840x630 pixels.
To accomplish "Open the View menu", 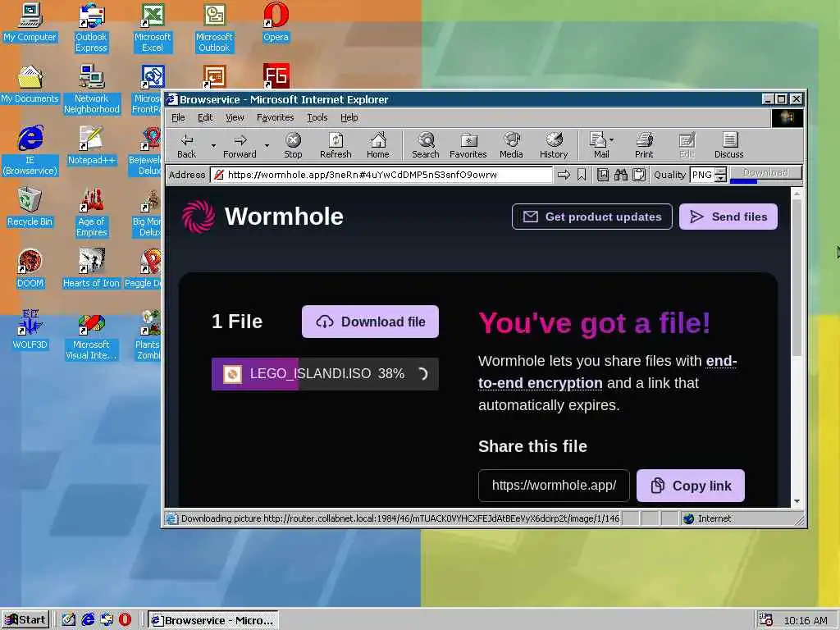I will [x=235, y=117].
